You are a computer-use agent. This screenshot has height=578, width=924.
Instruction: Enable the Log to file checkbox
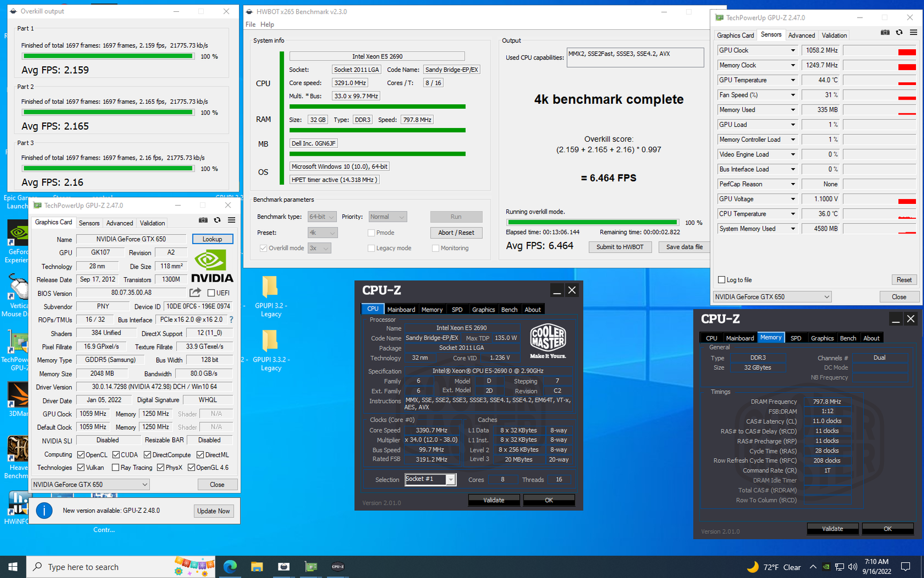721,280
